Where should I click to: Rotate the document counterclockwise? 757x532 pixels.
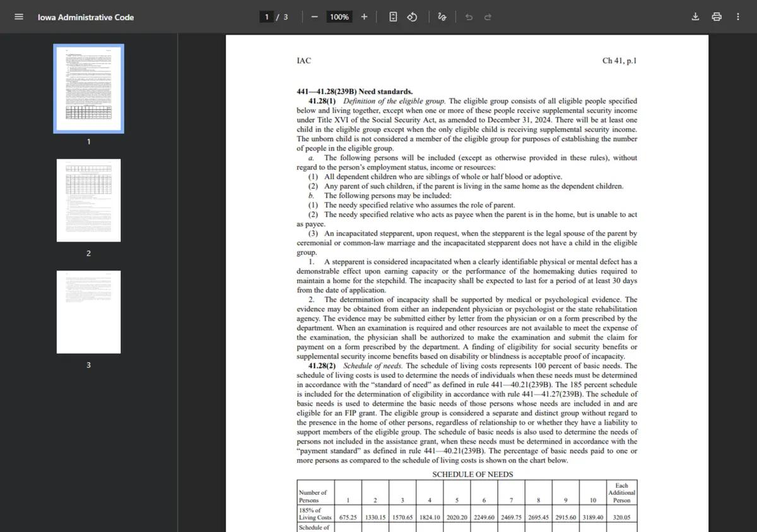point(412,17)
